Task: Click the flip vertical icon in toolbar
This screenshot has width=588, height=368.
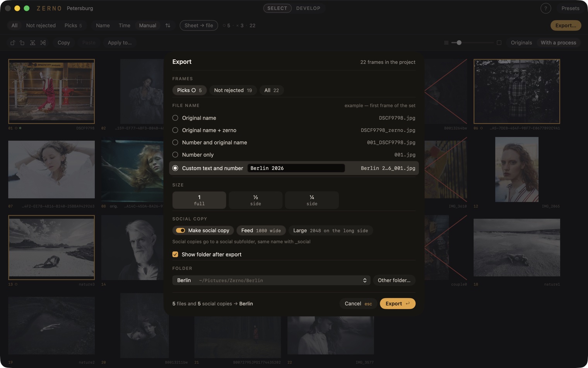Action: click(x=43, y=43)
